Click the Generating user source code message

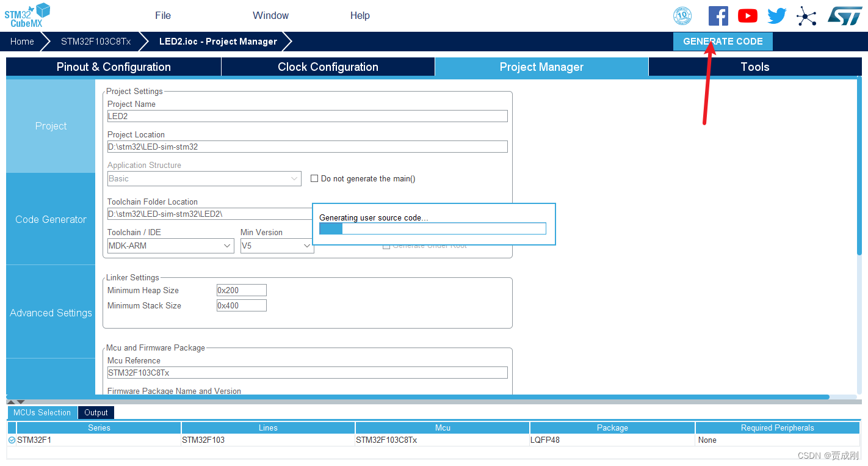point(374,217)
